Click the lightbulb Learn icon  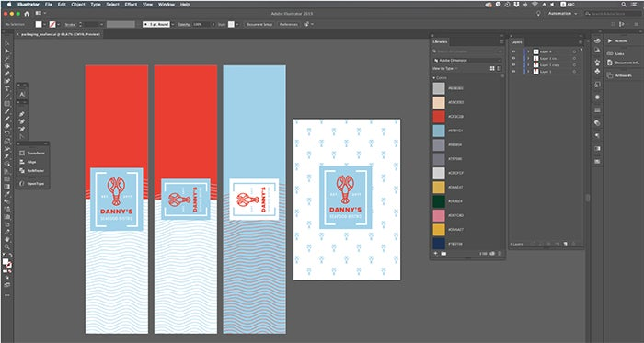539,14
